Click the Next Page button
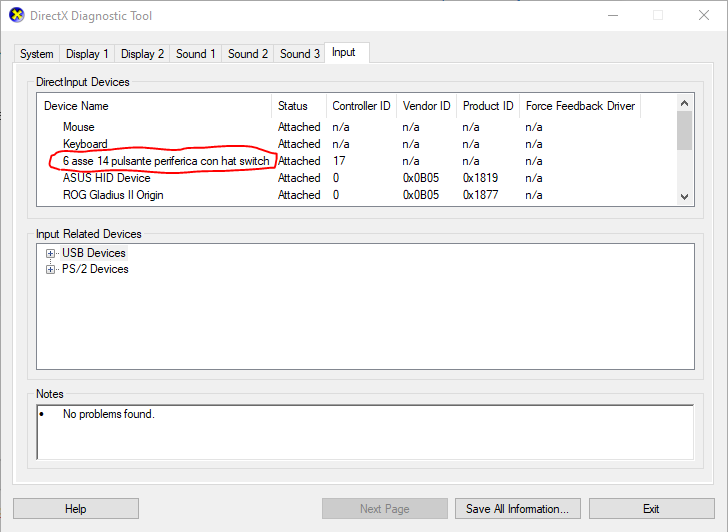This screenshot has width=728, height=532. tap(384, 509)
